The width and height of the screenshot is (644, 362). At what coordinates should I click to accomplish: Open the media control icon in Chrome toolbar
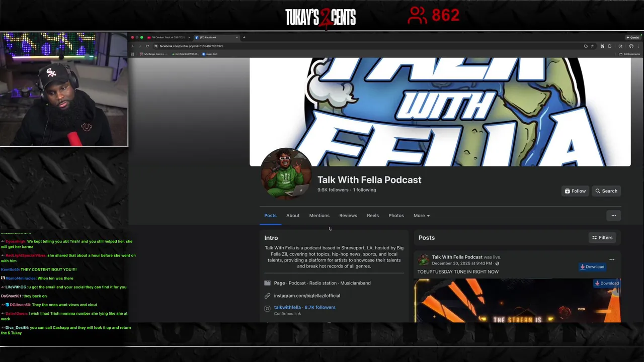tap(620, 46)
